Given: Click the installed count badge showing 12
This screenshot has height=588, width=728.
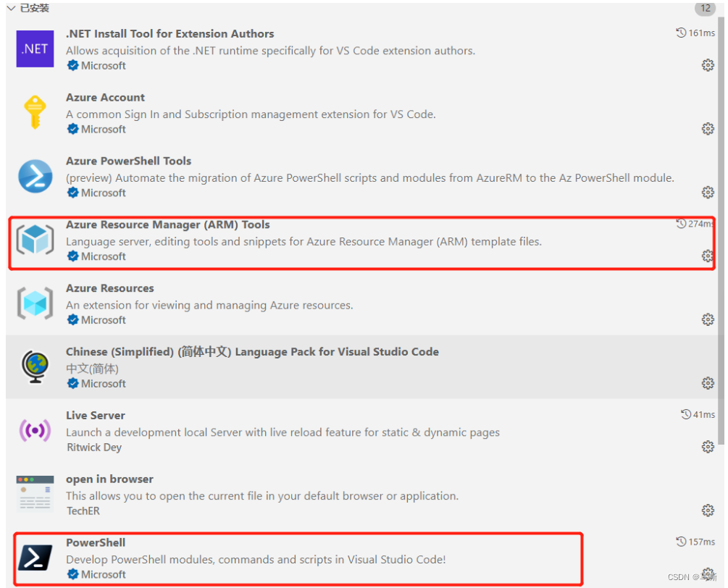Looking at the screenshot, I should coord(706,8).
